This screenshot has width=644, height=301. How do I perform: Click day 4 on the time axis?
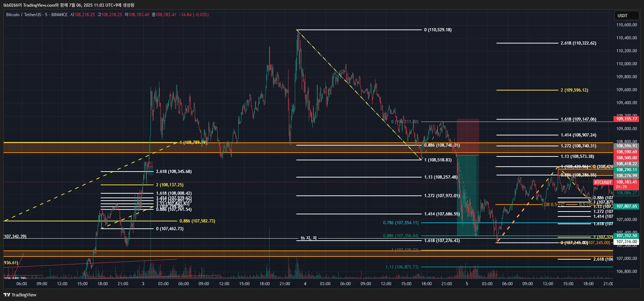(x=305, y=284)
